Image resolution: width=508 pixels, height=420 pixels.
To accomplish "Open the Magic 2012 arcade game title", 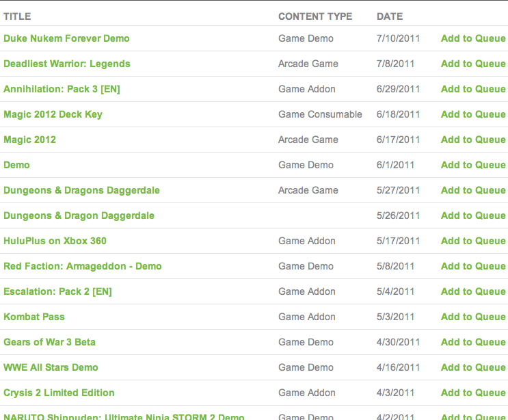I will tap(30, 140).
